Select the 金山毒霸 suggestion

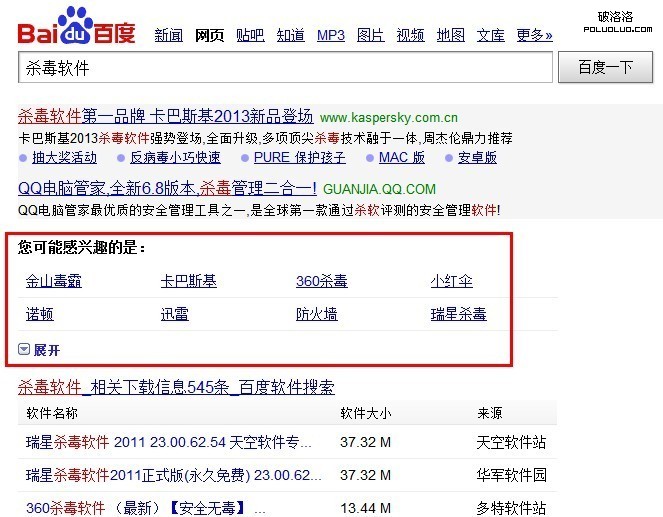[54, 281]
